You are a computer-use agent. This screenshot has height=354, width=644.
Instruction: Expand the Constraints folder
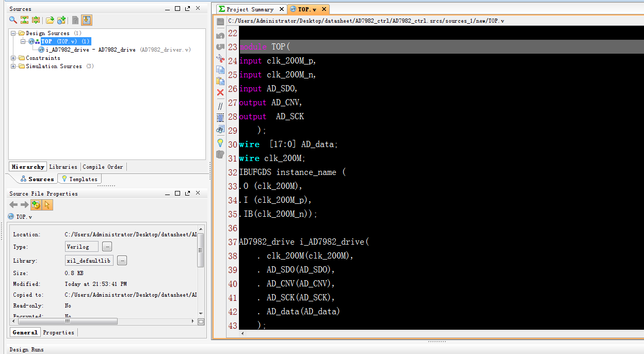click(13, 58)
